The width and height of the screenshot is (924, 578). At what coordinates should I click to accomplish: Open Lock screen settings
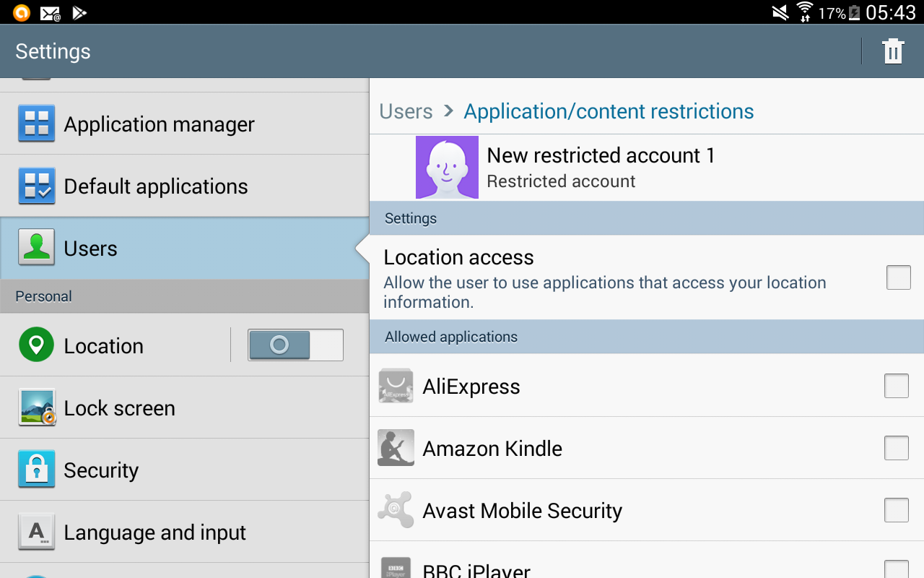(x=185, y=407)
